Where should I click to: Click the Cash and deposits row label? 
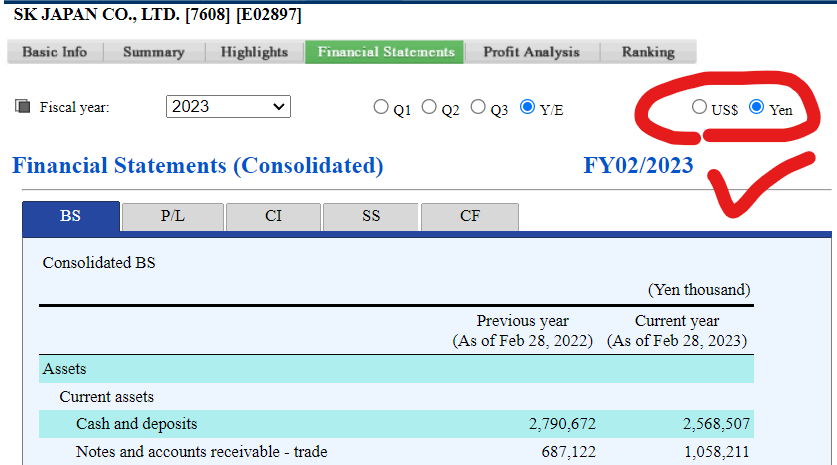coord(137,424)
